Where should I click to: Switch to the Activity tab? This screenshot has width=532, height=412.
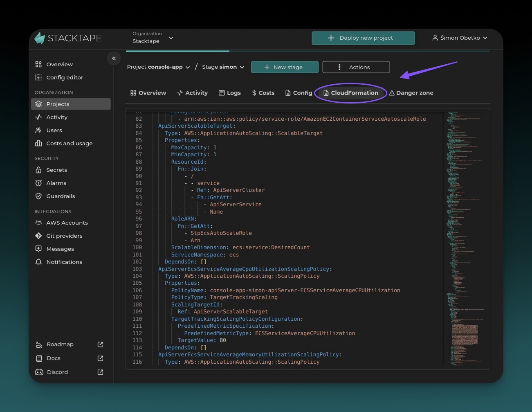[x=192, y=93]
